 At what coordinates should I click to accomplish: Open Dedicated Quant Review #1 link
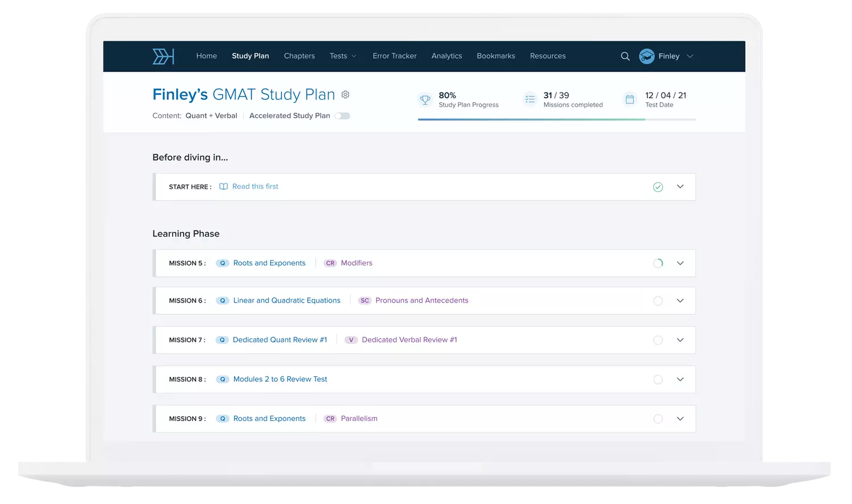(x=280, y=340)
